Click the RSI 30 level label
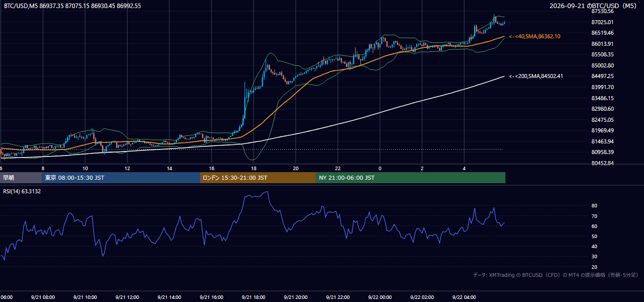This screenshot has height=302, width=644. [x=594, y=257]
